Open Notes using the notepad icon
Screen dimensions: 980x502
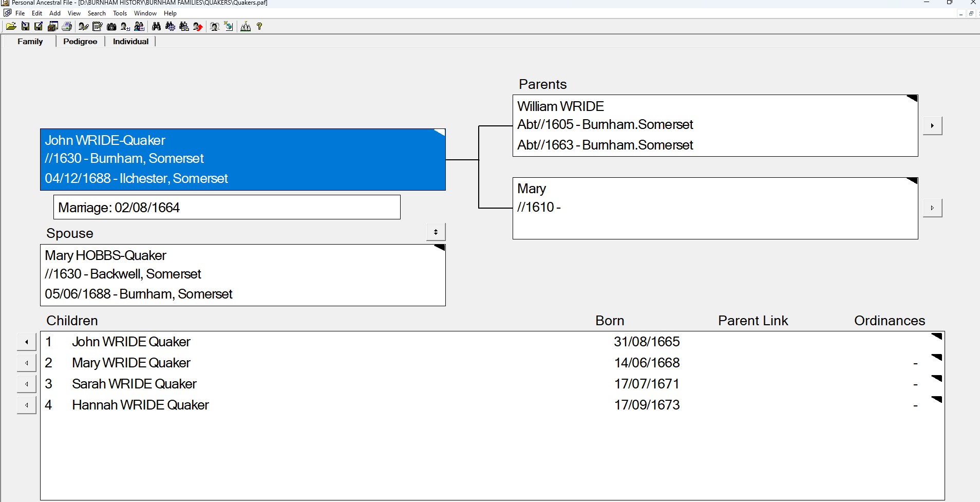point(98,27)
